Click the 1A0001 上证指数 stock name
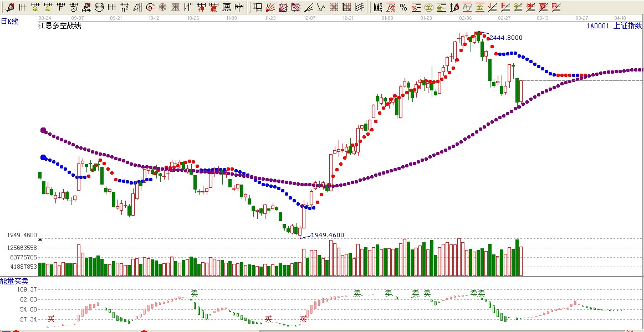The height and width of the screenshot is (332, 644). (614, 25)
